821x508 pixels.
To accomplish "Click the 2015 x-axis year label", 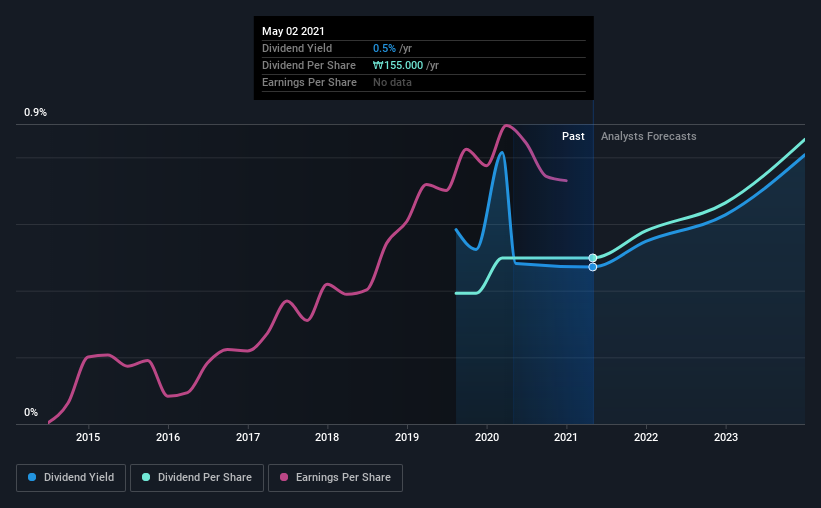I will 88,437.
